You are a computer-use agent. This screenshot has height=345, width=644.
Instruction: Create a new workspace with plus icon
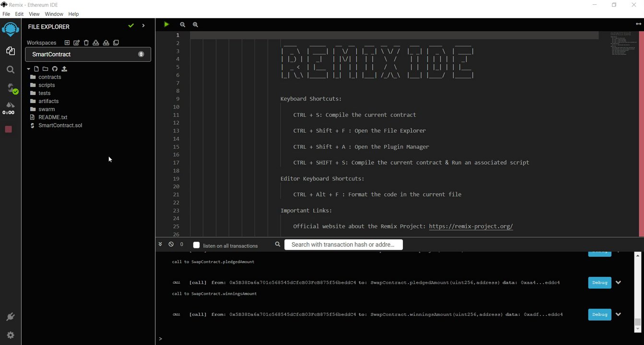tap(67, 43)
